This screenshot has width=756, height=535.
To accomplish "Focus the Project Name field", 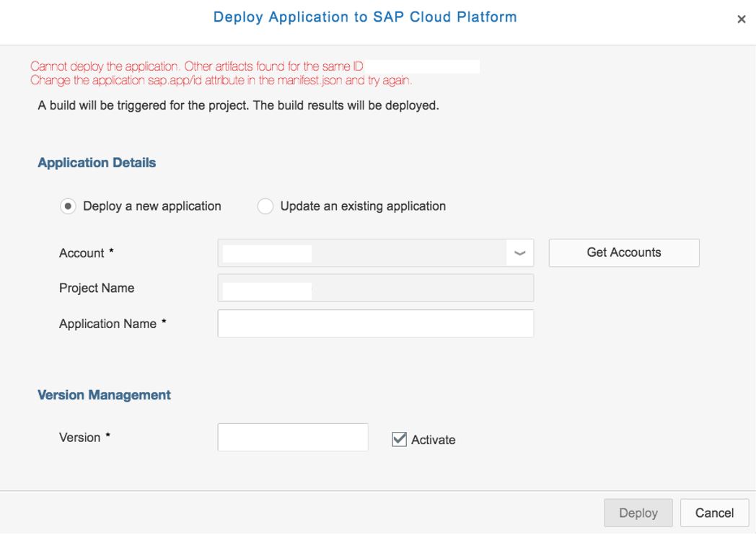I will pyautogui.click(x=376, y=288).
